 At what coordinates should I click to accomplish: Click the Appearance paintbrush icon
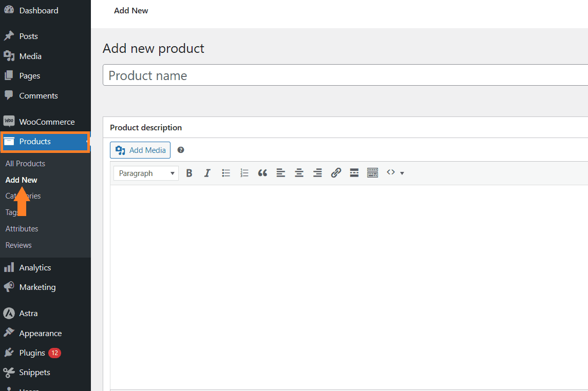[x=9, y=333]
